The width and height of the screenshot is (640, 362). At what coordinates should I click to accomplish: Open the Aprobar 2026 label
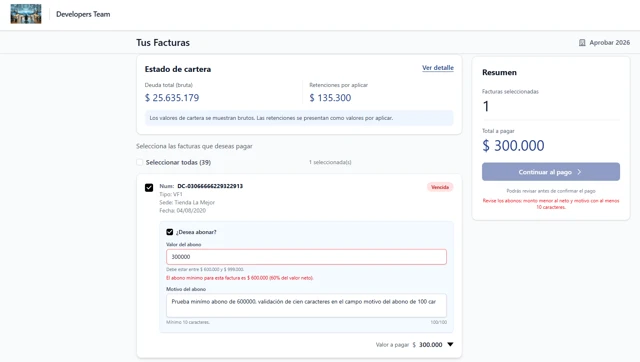609,42
